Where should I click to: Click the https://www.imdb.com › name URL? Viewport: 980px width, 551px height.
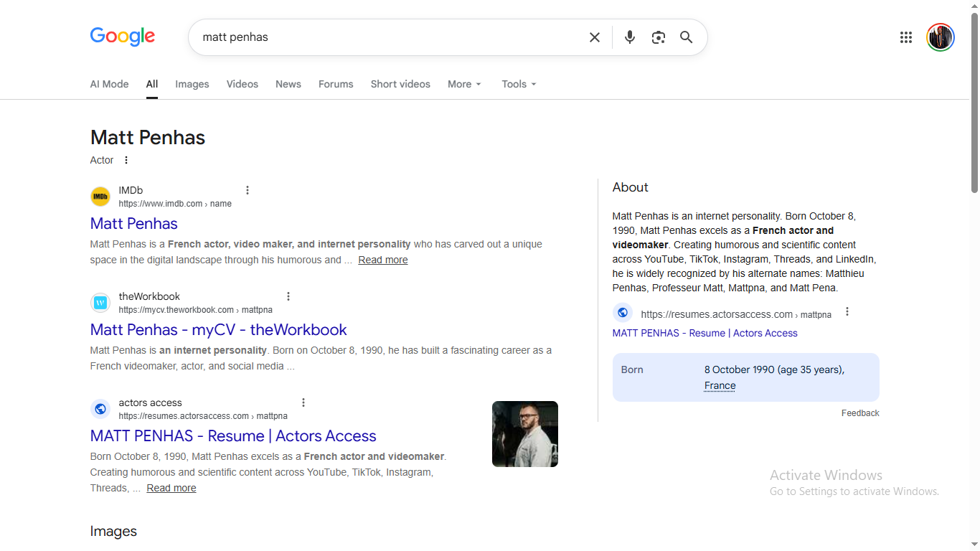[175, 204]
